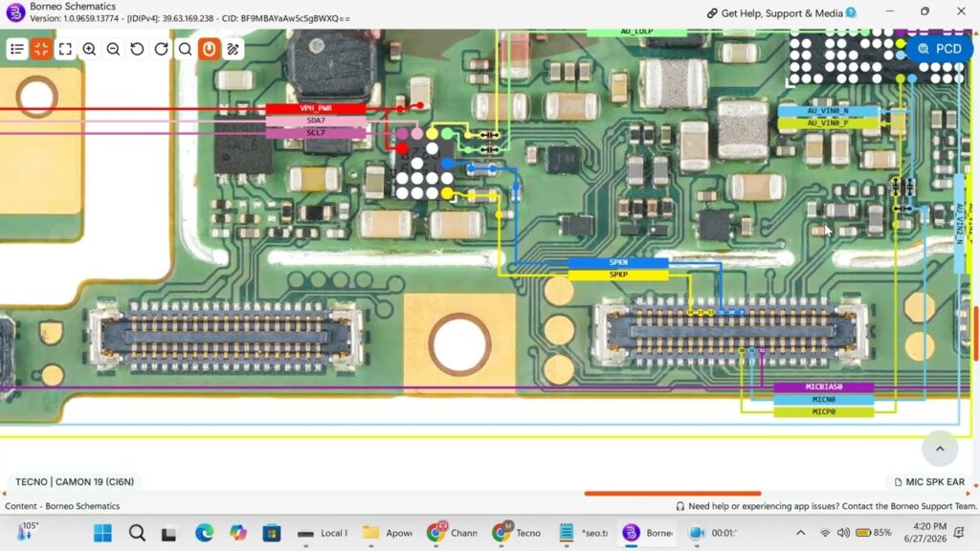Screen dimensions: 980x551
Task: Switch to the Tecno Chrome window
Action: [x=516, y=533]
